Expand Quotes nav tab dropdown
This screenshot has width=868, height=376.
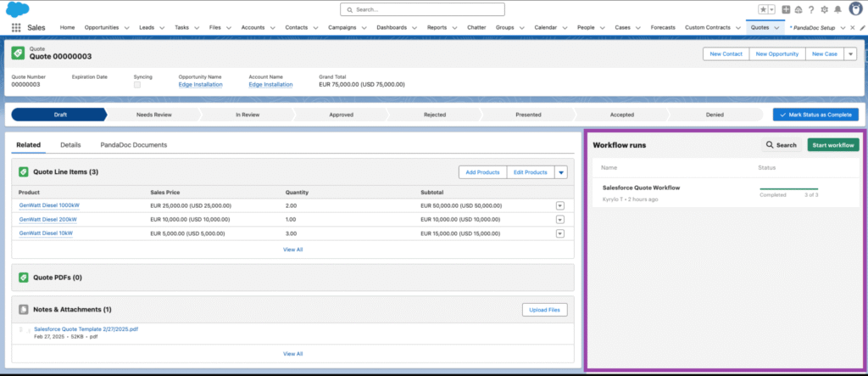pos(776,27)
